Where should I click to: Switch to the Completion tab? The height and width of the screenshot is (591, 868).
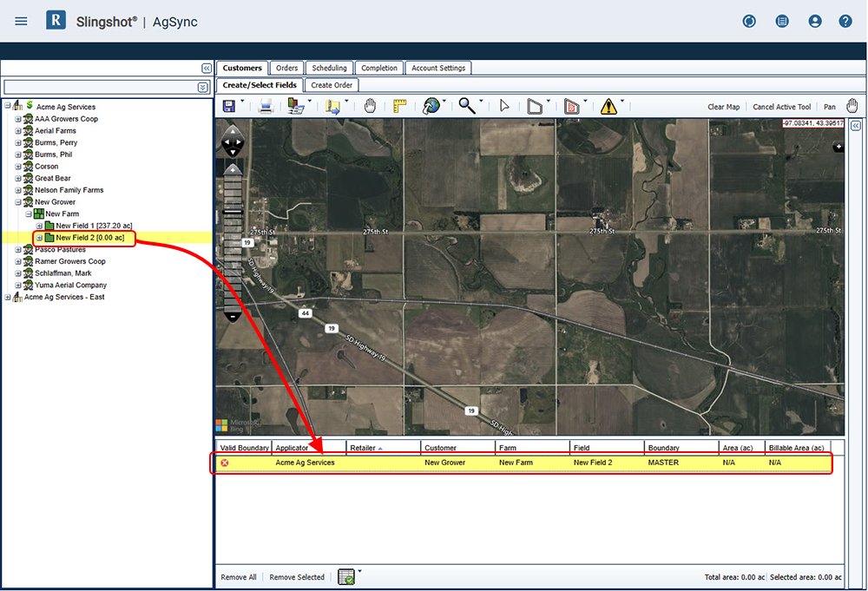click(379, 68)
